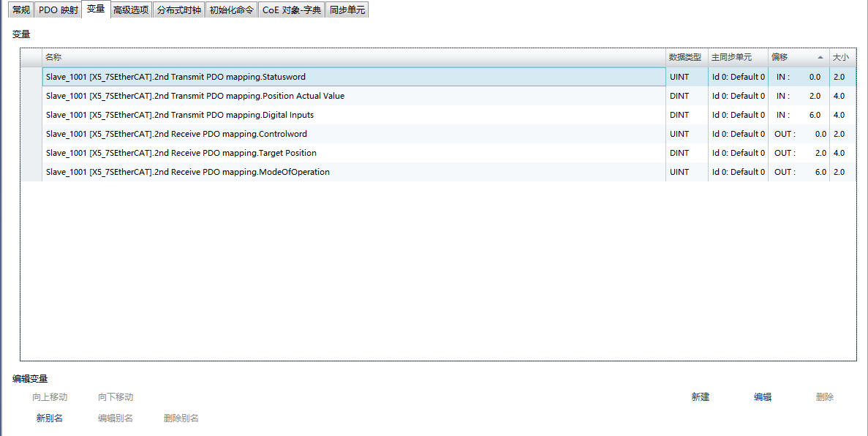Select the ModeOfOperation variable row

pyautogui.click(x=439, y=172)
